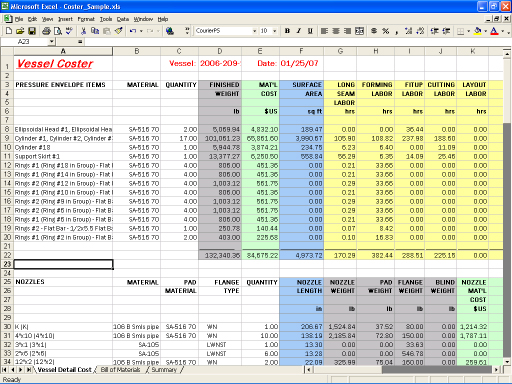Open the Font Color dropdown arrow
This screenshot has width=512, height=384.
pyautogui.click(x=502, y=31)
